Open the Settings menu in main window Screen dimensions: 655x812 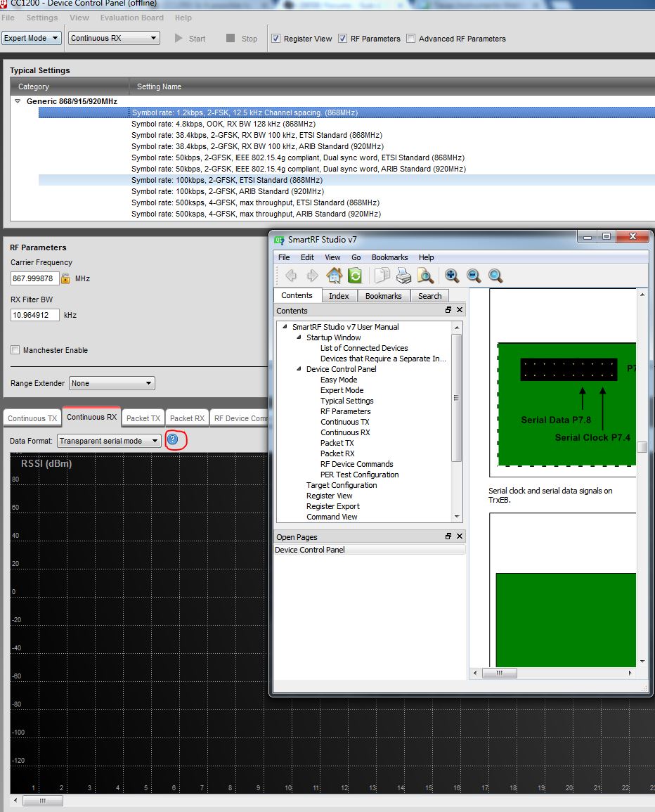click(42, 18)
